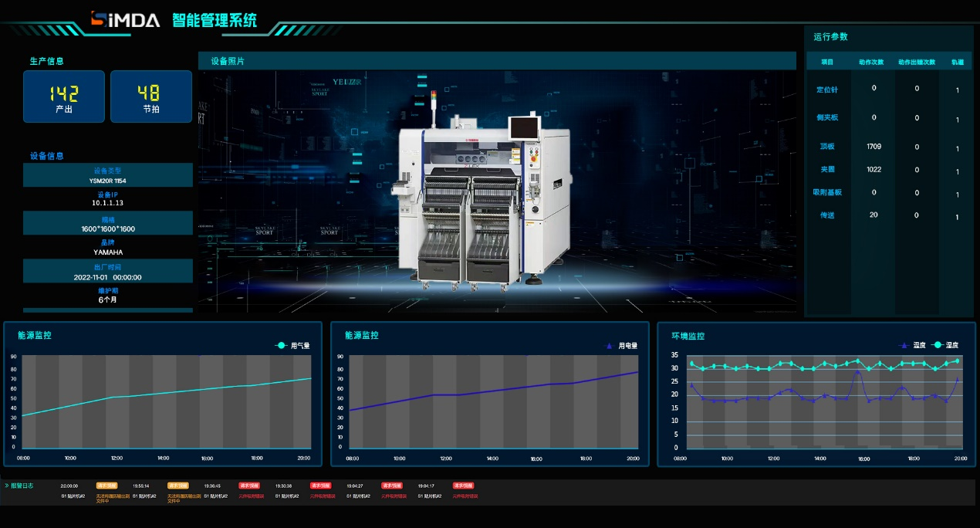Viewport: 980px width, 528px height.
Task: Click the cyan circle legend marker in 环境监控
Action: [x=937, y=345]
